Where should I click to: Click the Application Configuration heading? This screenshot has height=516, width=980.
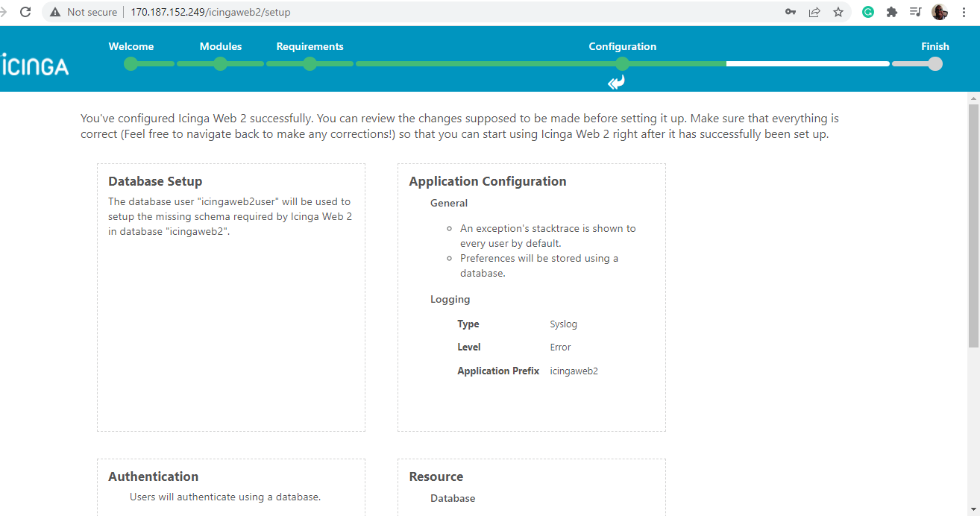tap(488, 181)
